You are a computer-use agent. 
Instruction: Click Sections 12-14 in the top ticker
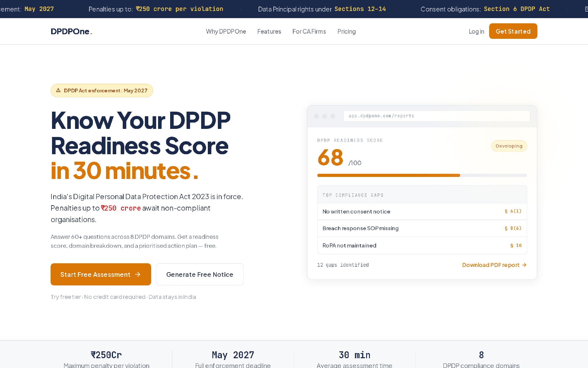360,9
